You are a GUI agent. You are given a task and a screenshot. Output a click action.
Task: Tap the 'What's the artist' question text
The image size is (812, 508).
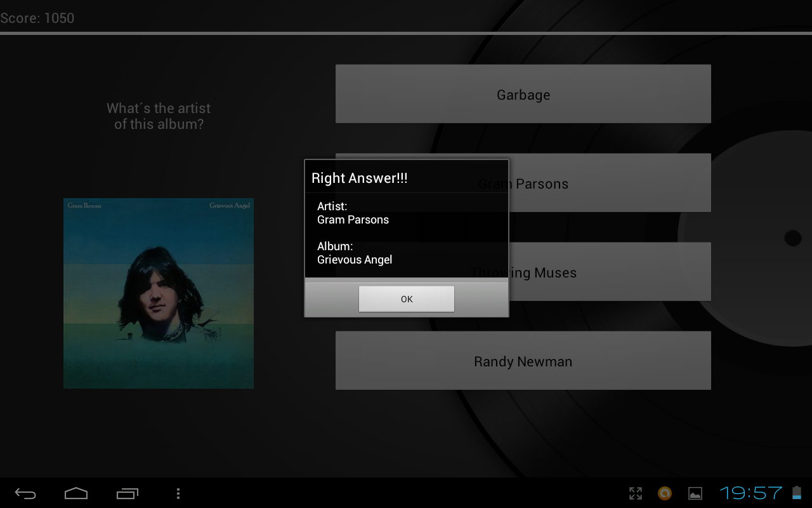tap(159, 116)
